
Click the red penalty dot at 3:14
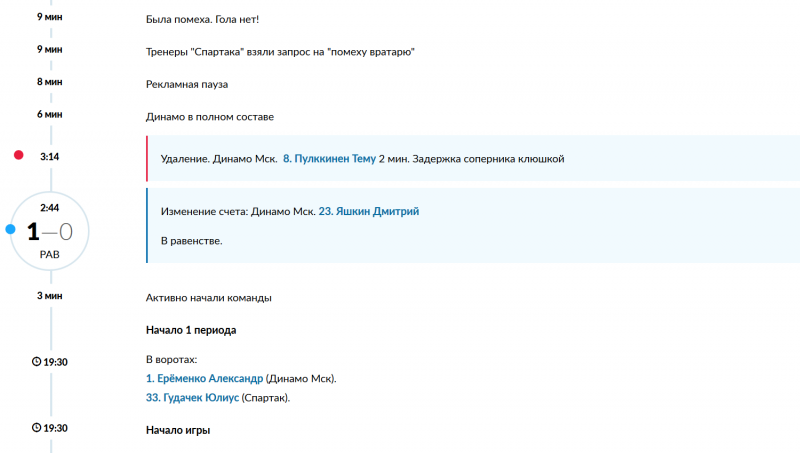[x=18, y=155]
